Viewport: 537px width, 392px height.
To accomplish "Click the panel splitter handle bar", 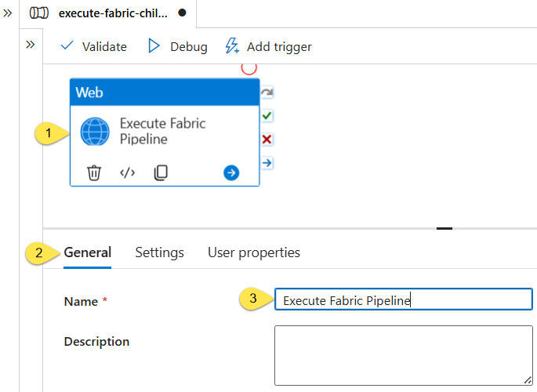I will tap(444, 228).
